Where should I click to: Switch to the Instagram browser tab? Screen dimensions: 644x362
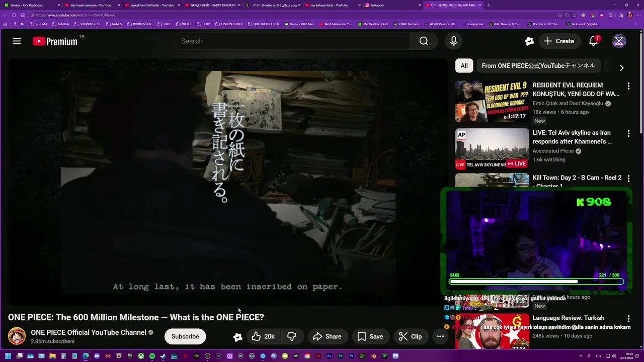click(392, 5)
